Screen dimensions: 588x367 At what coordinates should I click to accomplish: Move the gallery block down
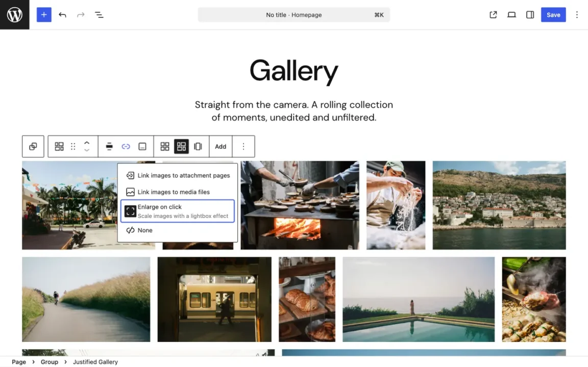(x=87, y=151)
